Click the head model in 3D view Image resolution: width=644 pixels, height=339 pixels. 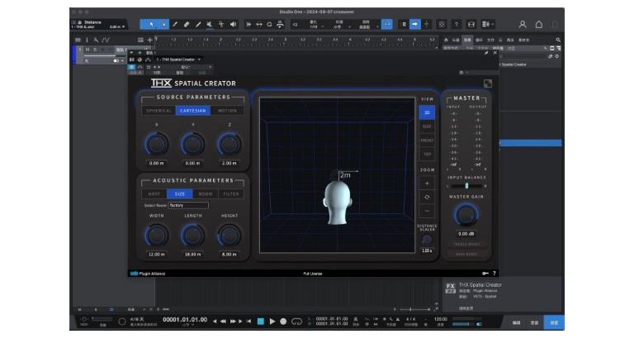click(x=337, y=203)
